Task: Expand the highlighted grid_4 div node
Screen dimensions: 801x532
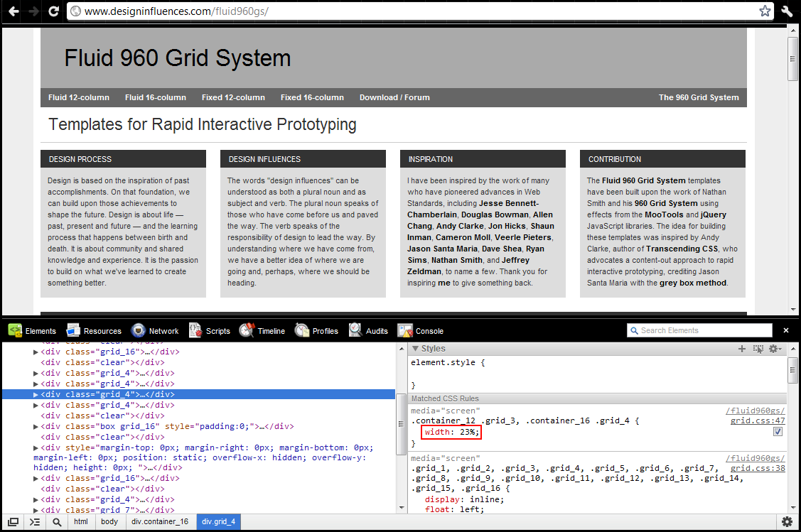Action: pyautogui.click(x=36, y=395)
